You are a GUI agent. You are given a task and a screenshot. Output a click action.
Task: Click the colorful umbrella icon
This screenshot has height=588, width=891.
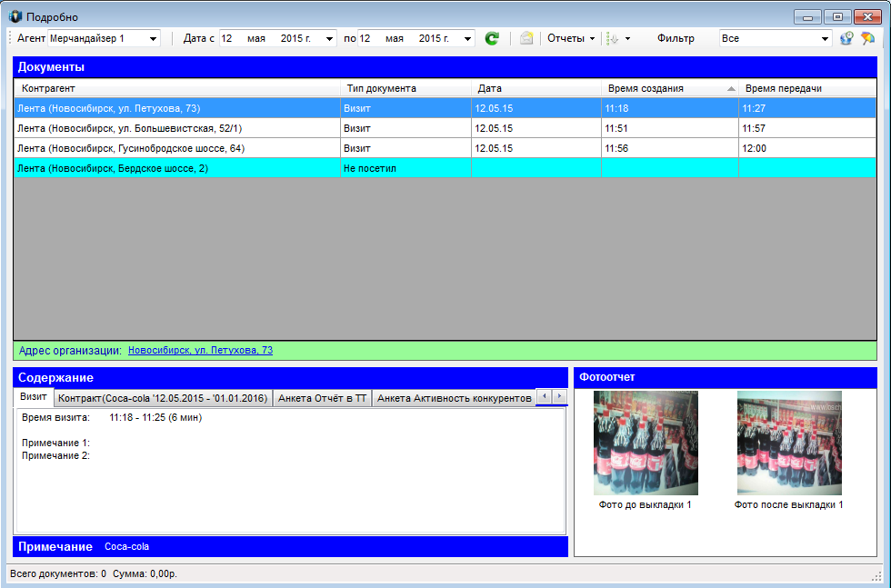(868, 38)
